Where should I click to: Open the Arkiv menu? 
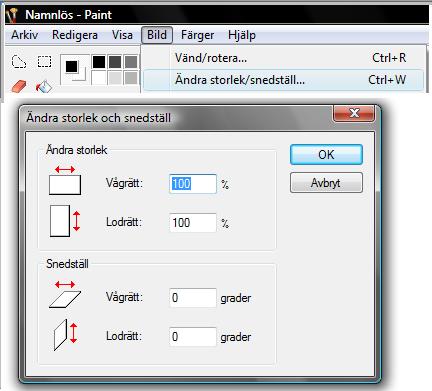[24, 35]
